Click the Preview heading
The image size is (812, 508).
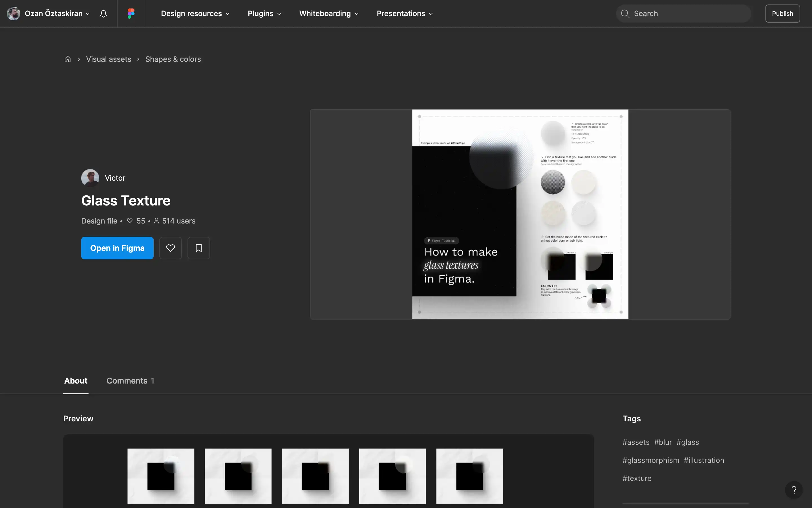(78, 419)
